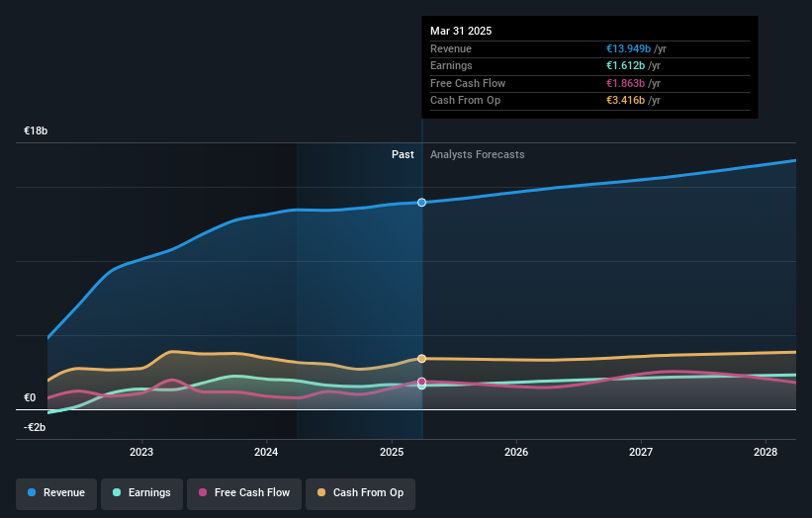The width and height of the screenshot is (812, 518).
Task: Click the €0 y-axis label
Action: [30, 398]
